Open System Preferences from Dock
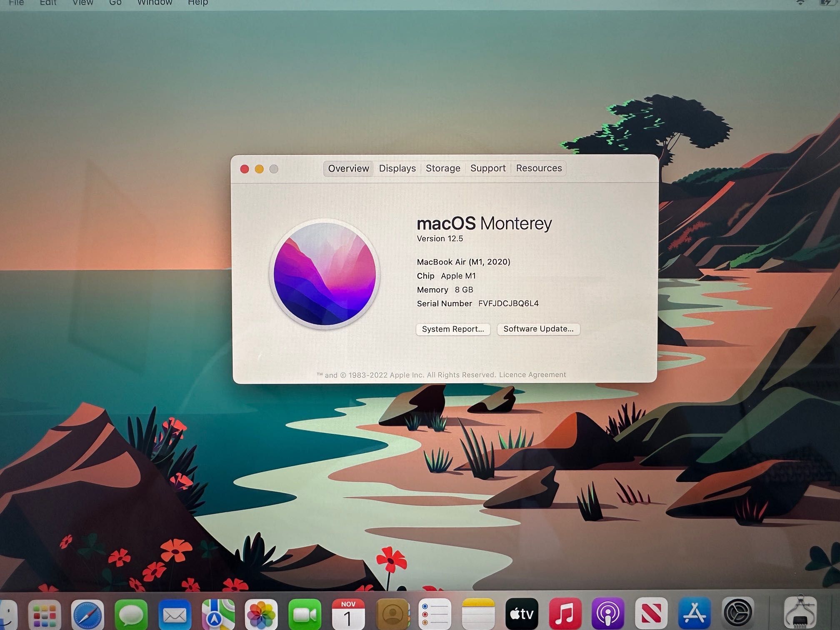840x630 pixels. (x=738, y=614)
